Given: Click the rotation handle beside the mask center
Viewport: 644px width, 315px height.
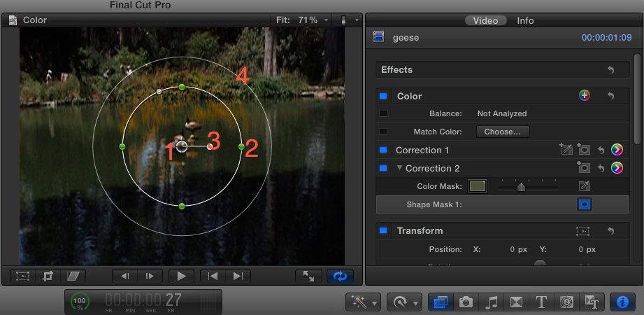Looking at the screenshot, I should (210, 146).
